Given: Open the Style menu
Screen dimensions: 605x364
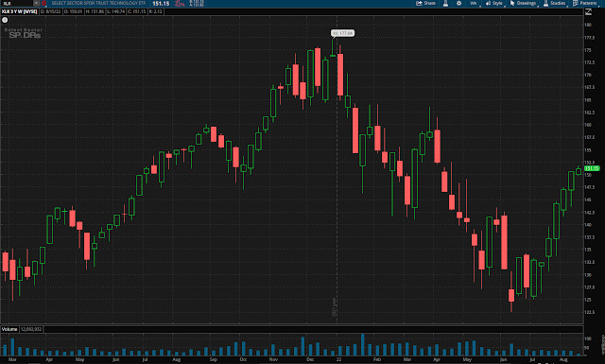Looking at the screenshot, I should coord(494,3).
